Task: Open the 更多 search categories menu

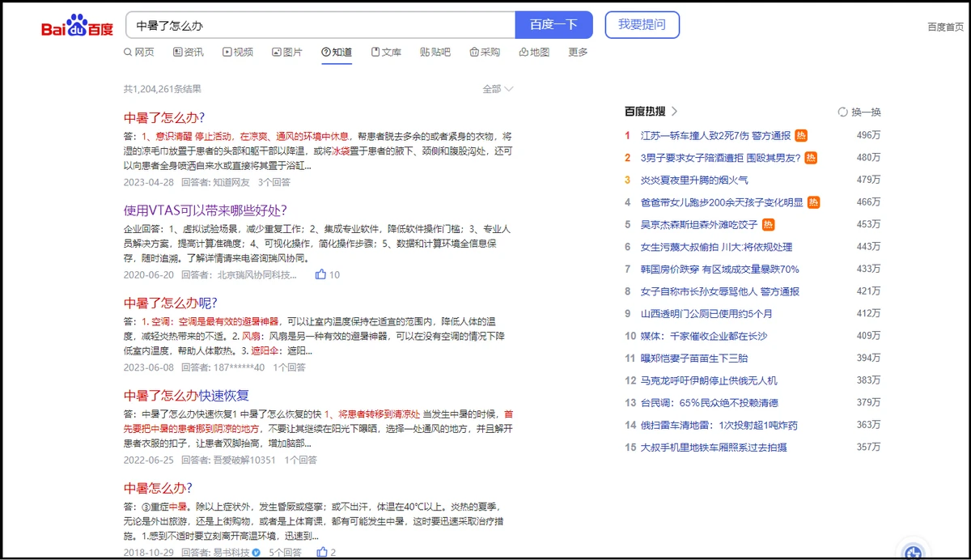Action: point(578,53)
